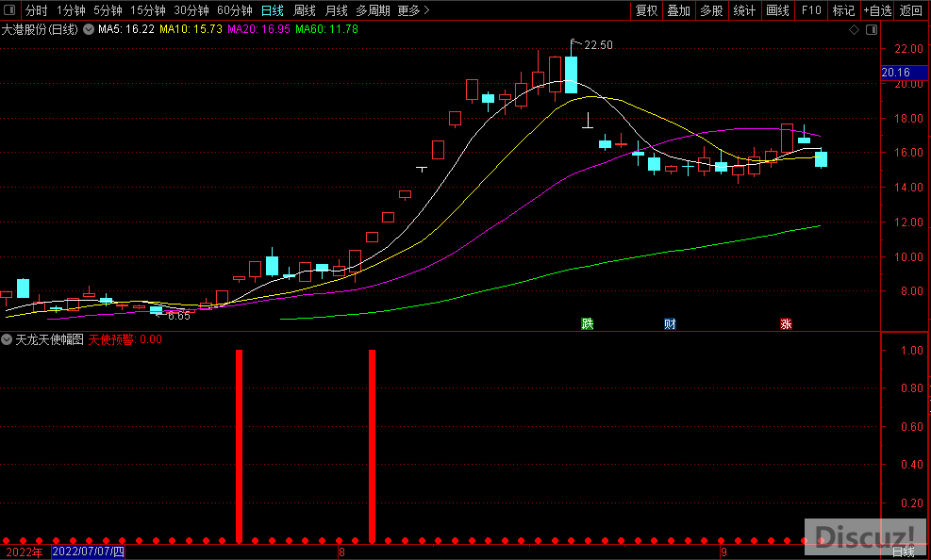Click the 返回 back button
Screen dimensions: 931x560
pyautogui.click(x=911, y=10)
